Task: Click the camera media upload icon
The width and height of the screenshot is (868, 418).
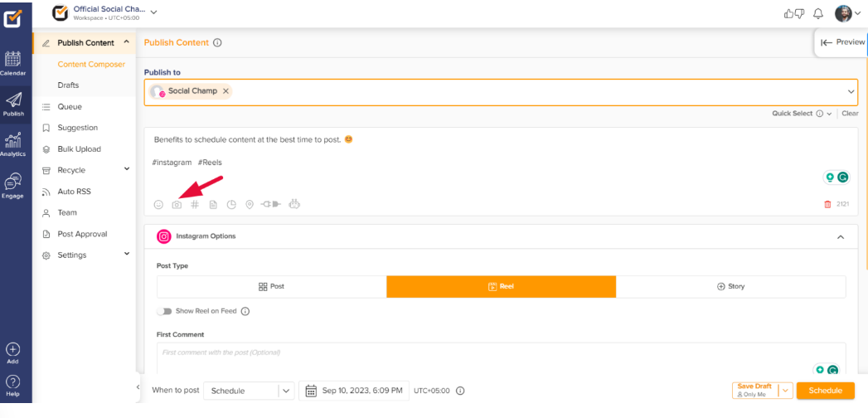Action: tap(177, 205)
